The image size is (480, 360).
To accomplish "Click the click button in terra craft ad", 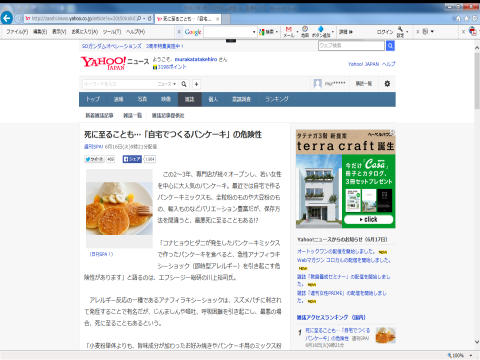I will point(368,219).
